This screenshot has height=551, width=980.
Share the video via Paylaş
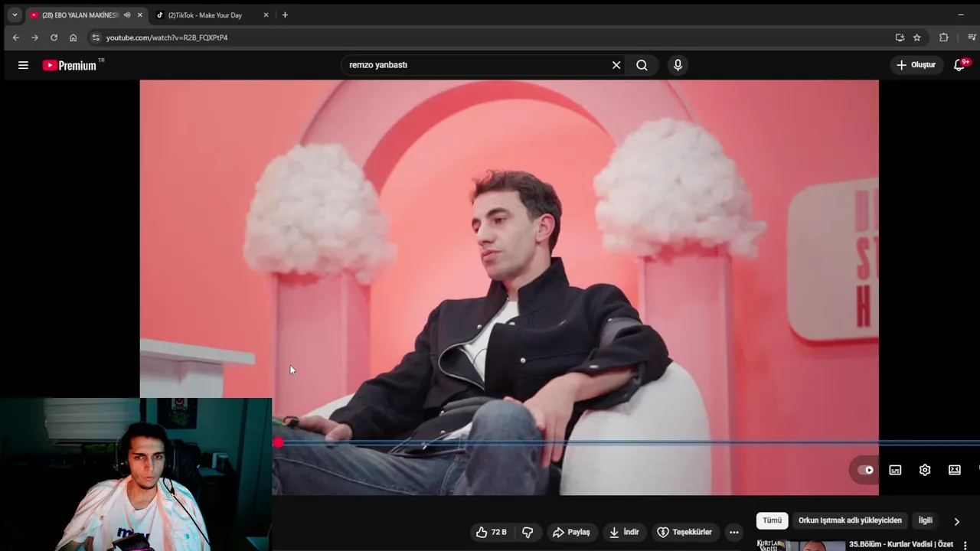point(571,532)
